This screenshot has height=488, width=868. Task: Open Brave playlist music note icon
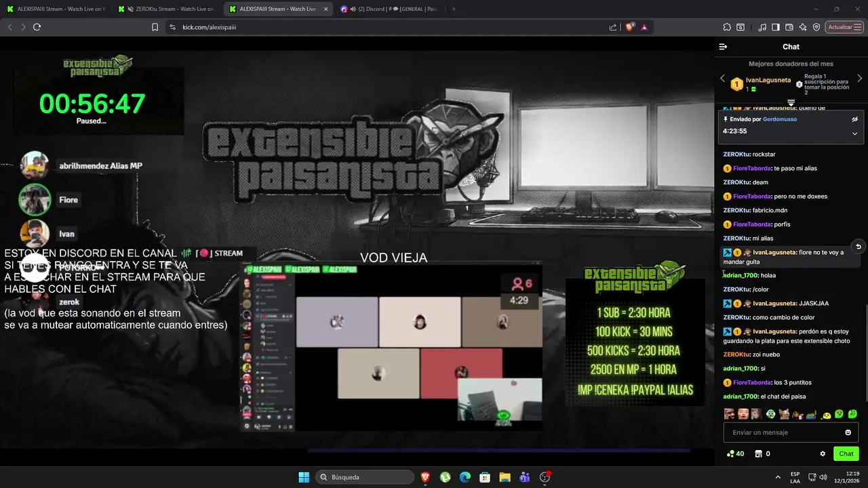click(x=763, y=27)
